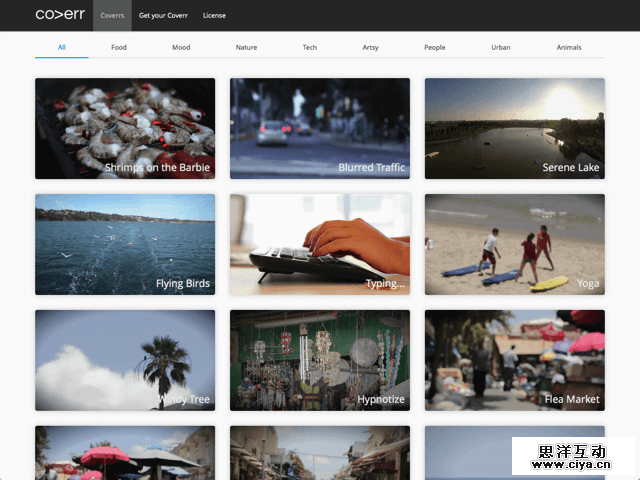
Task: Switch to the Urban tab
Action: coord(501,47)
